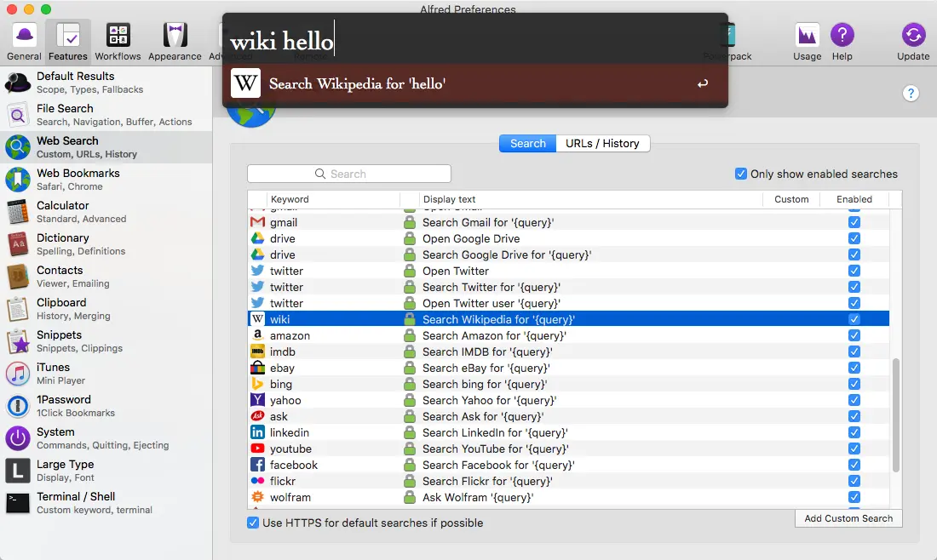Select the Search bing row

568,384
